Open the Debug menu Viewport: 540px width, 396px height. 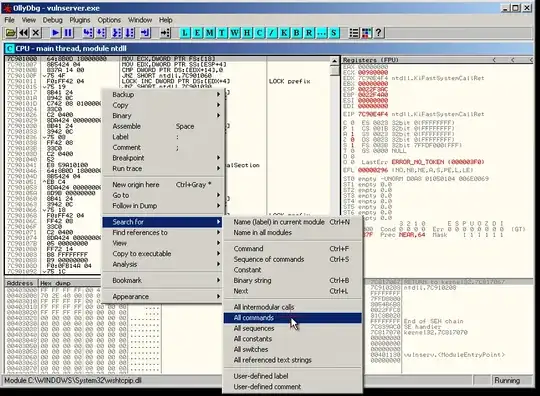pos(53,20)
